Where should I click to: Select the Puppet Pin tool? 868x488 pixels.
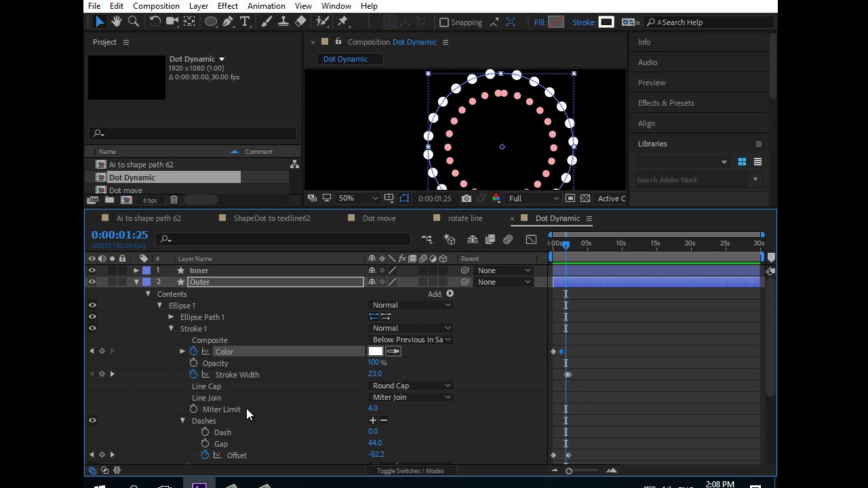tap(342, 22)
